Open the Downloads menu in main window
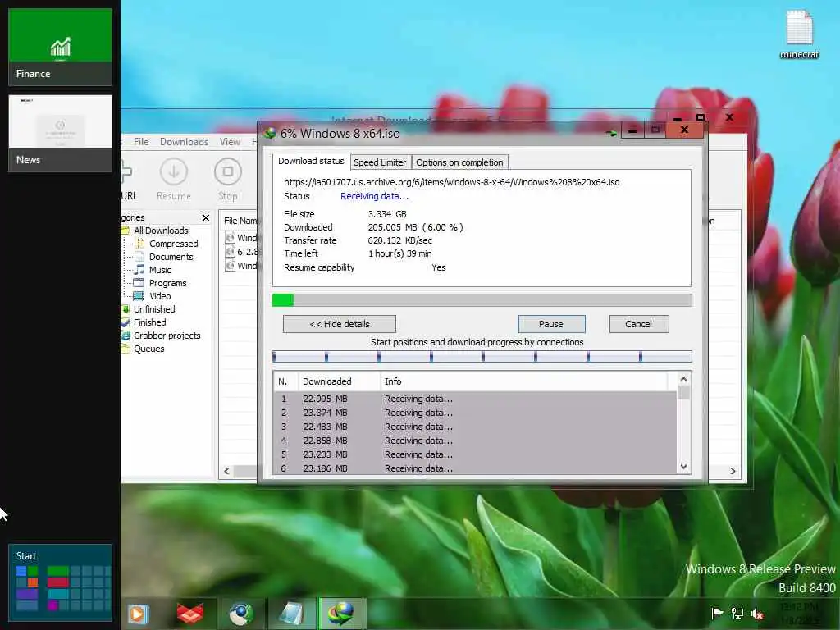Image resolution: width=840 pixels, height=630 pixels. [184, 141]
